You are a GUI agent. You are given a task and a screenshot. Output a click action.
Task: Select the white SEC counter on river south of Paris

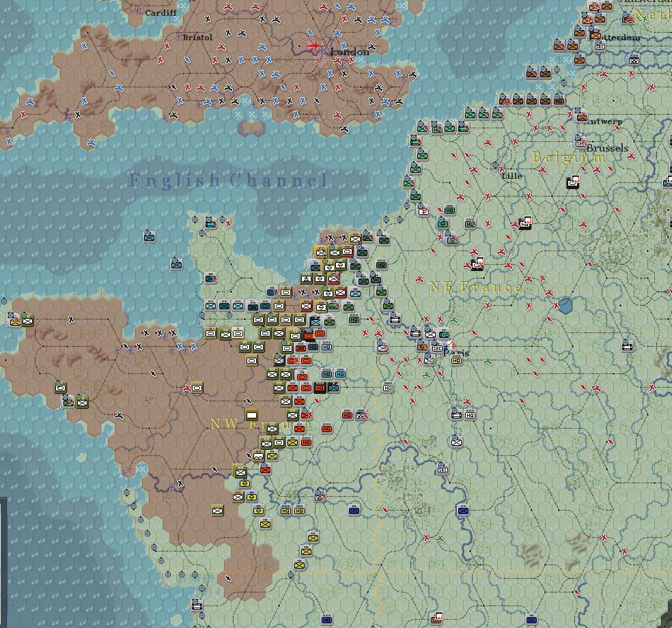click(x=443, y=470)
